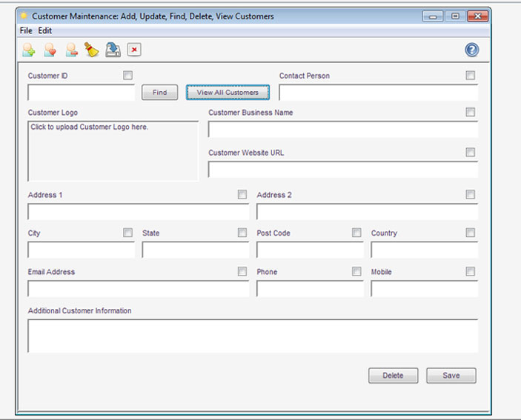Click the Customer Logo upload area

coord(113,151)
